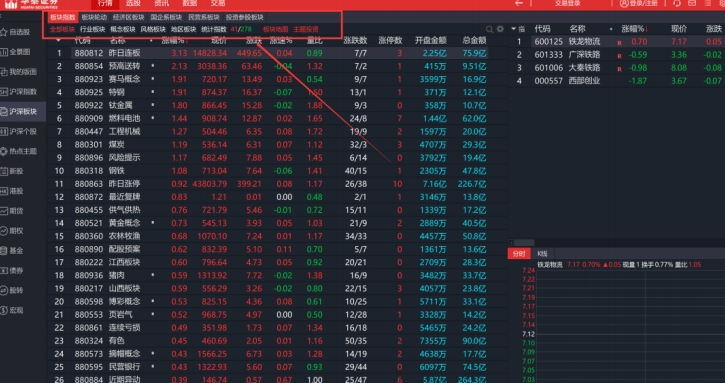Switch to the 投资参股板块 tab
Screen dimensions: 725x383
coord(245,18)
